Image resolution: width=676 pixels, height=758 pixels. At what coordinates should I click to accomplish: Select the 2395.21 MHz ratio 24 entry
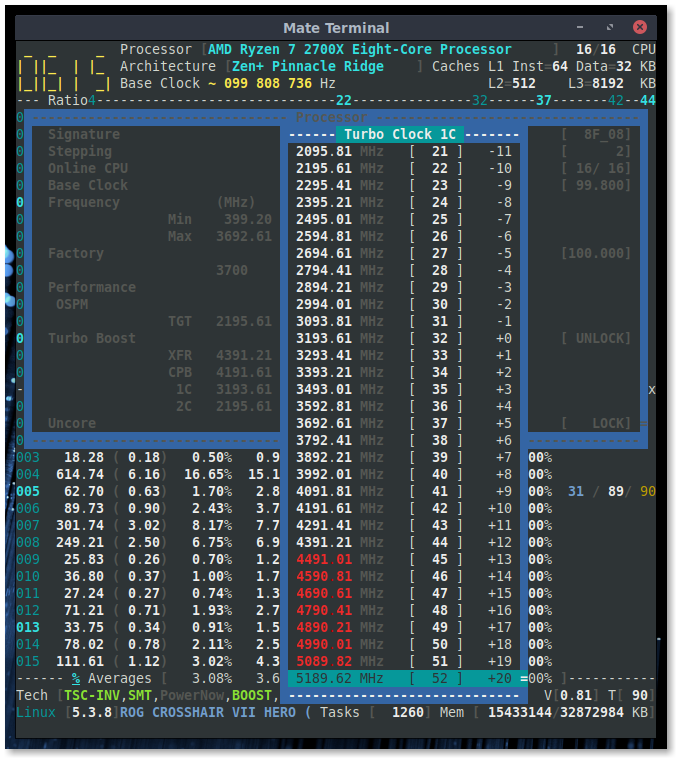404,202
